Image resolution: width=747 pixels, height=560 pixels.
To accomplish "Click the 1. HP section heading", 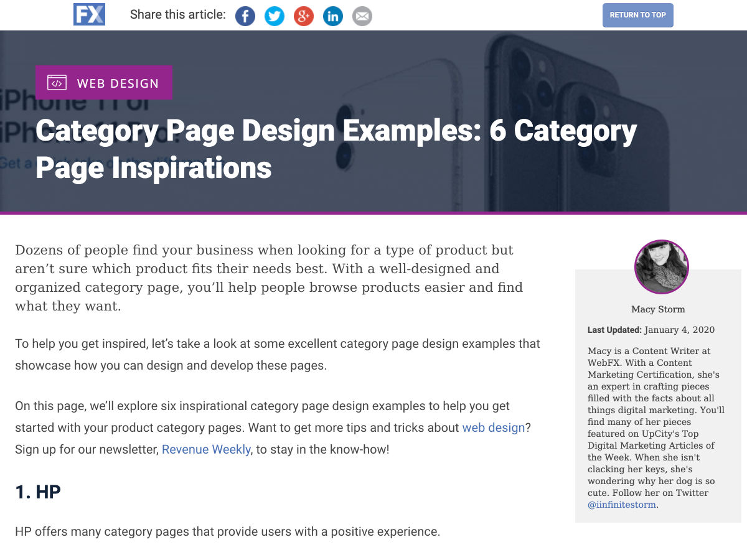I will click(38, 492).
